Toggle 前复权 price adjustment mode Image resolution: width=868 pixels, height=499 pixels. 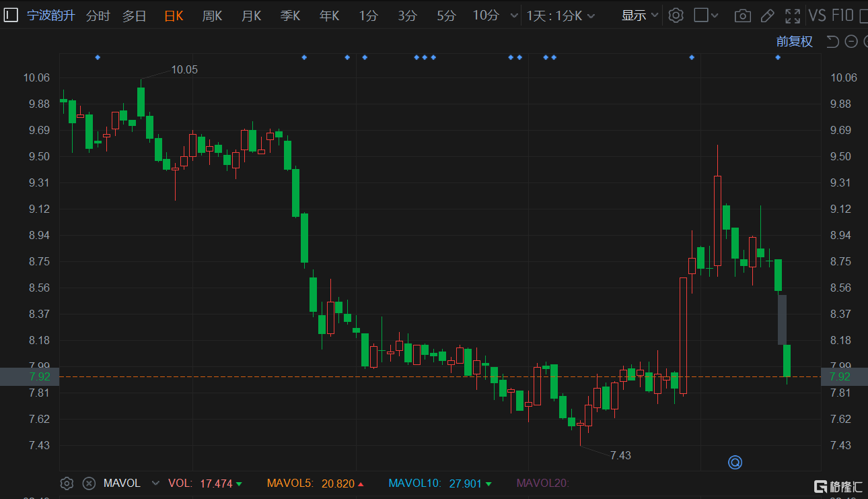click(794, 42)
